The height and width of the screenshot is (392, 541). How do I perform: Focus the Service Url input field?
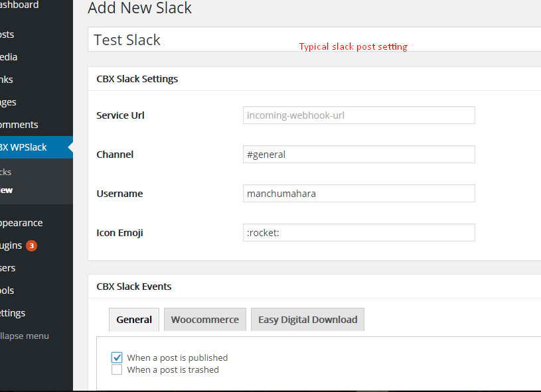pos(359,115)
